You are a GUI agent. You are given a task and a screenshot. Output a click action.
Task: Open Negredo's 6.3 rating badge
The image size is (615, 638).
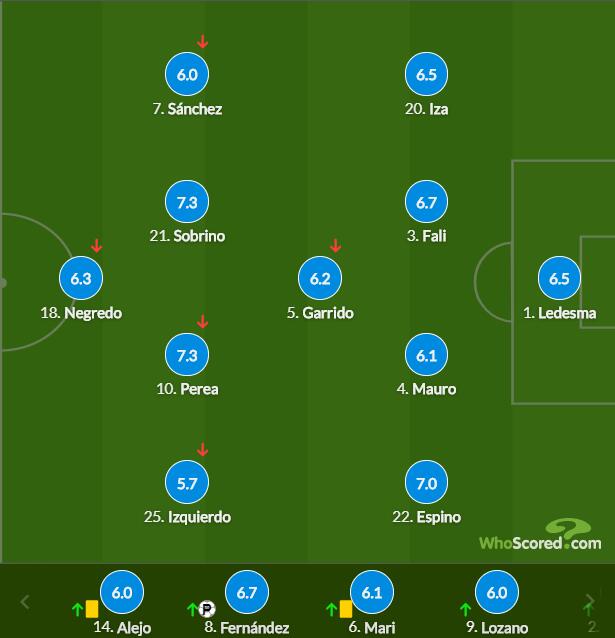point(81,279)
